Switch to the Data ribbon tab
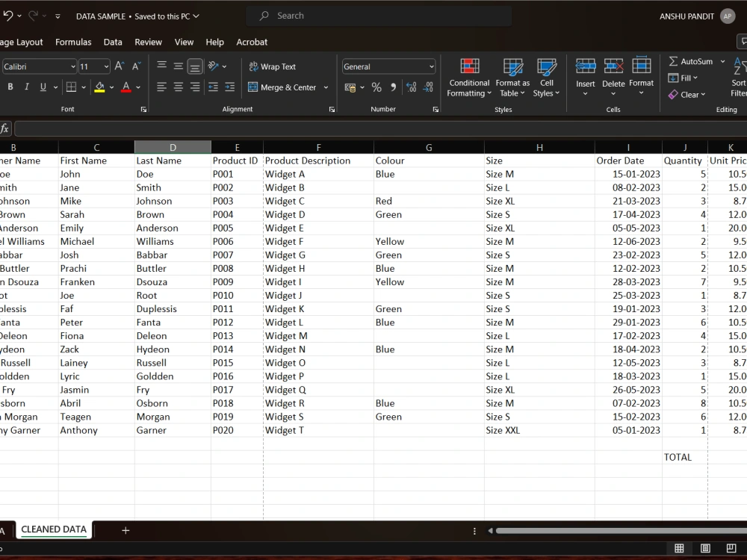 click(x=113, y=42)
